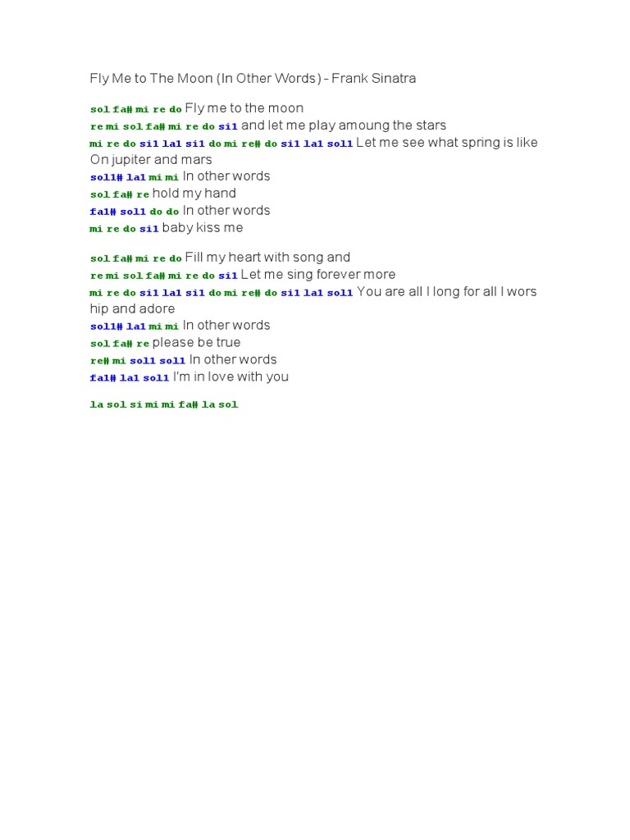Click the notes 'sol1# la1 mi mi' in first verse
The height and width of the screenshot is (840, 630).
(135, 177)
